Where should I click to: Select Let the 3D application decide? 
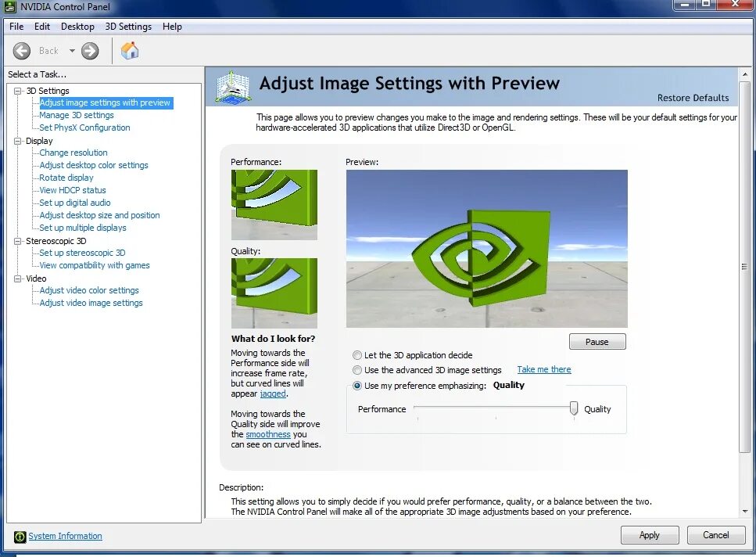(x=357, y=355)
